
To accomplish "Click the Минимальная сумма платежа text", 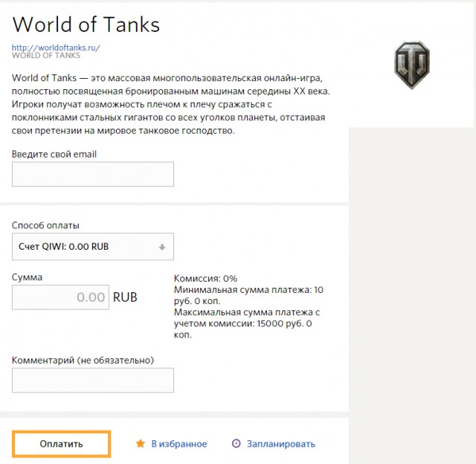I will point(248,295).
